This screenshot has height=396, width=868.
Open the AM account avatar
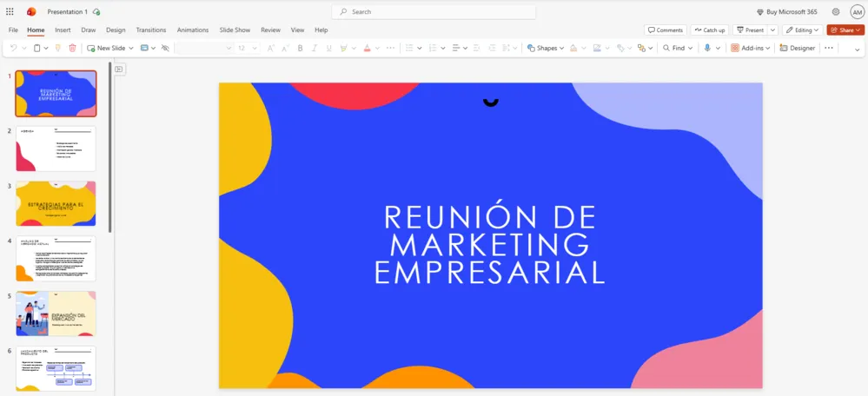(857, 11)
